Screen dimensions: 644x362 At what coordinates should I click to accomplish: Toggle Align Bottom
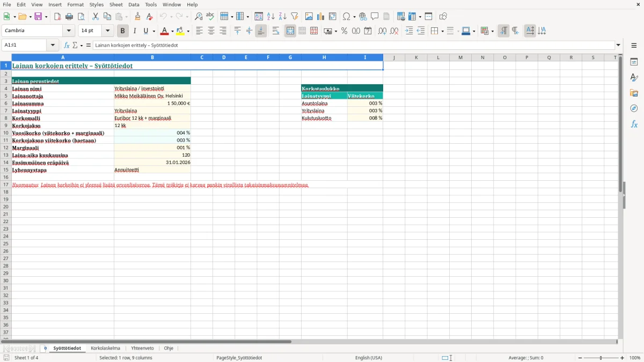pos(261,31)
